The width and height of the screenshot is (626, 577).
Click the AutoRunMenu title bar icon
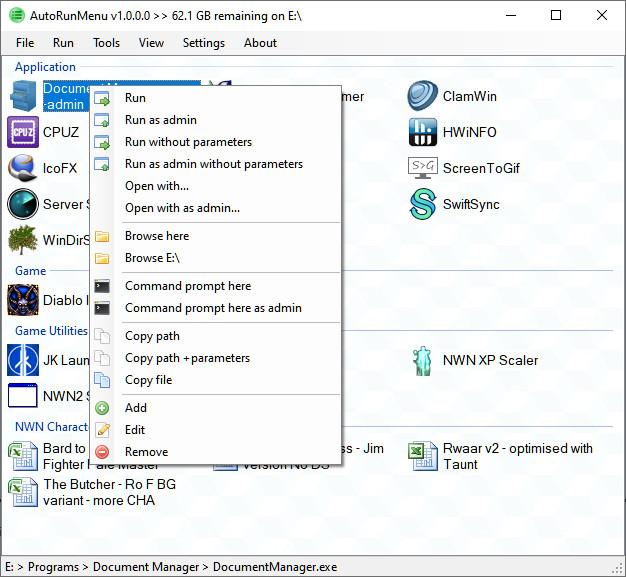point(17,16)
